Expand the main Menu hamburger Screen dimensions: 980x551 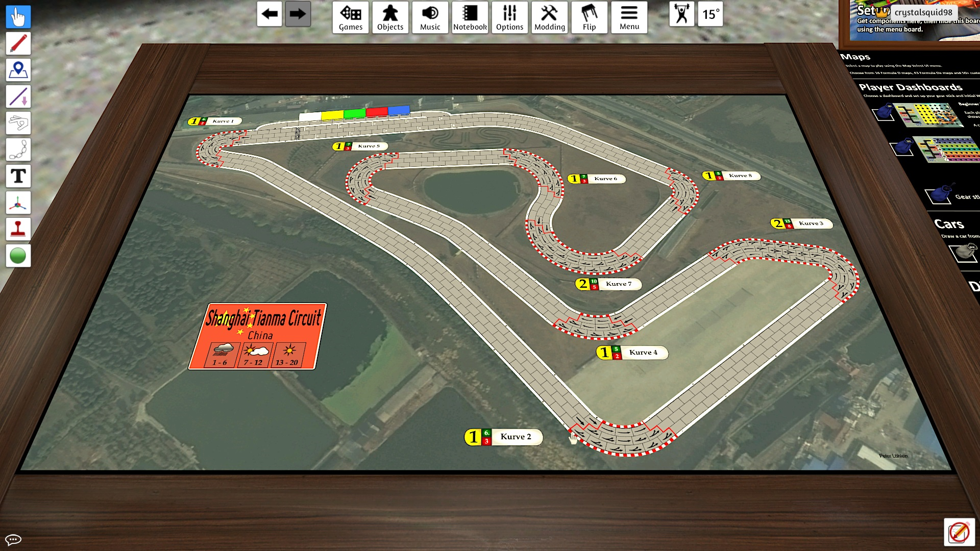[629, 18]
